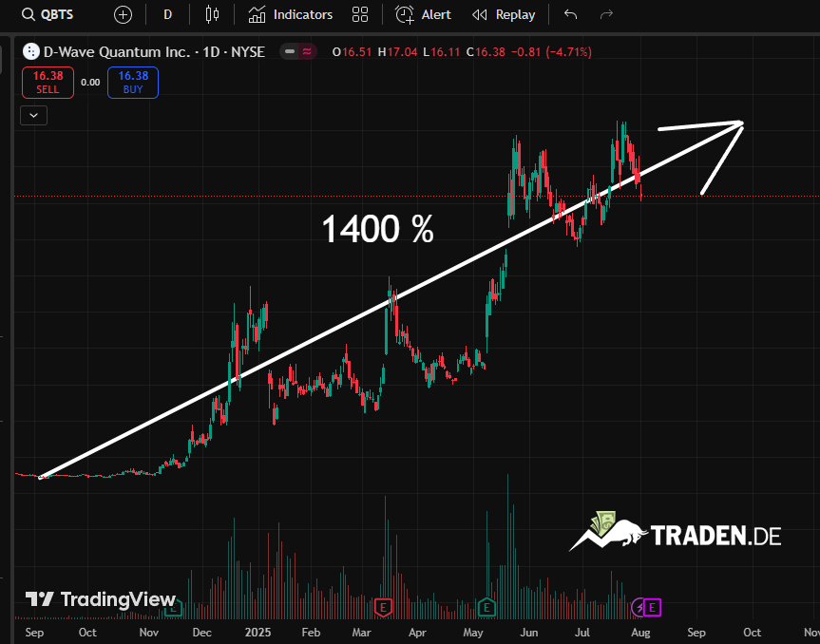Click the green E earnings marker in May
820x644 pixels.
click(x=486, y=607)
